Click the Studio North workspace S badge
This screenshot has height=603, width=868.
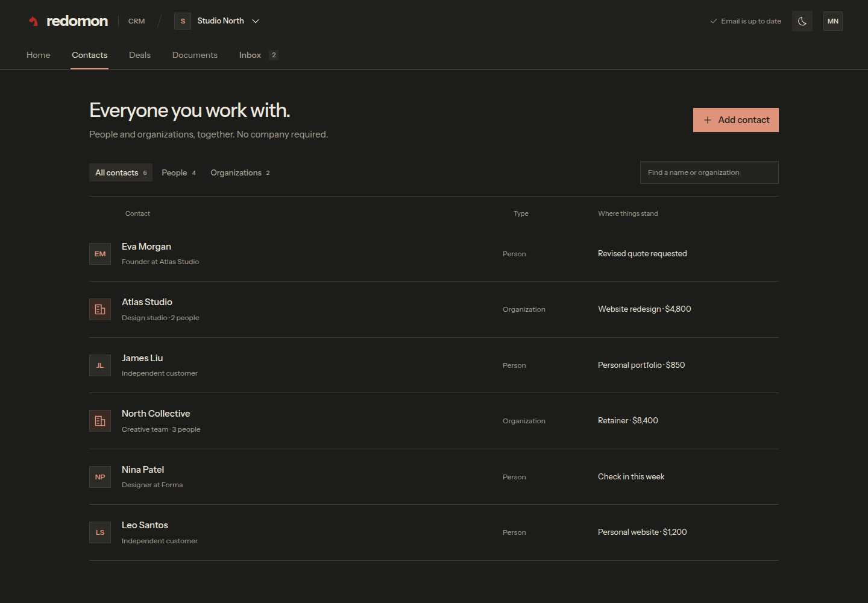click(183, 21)
